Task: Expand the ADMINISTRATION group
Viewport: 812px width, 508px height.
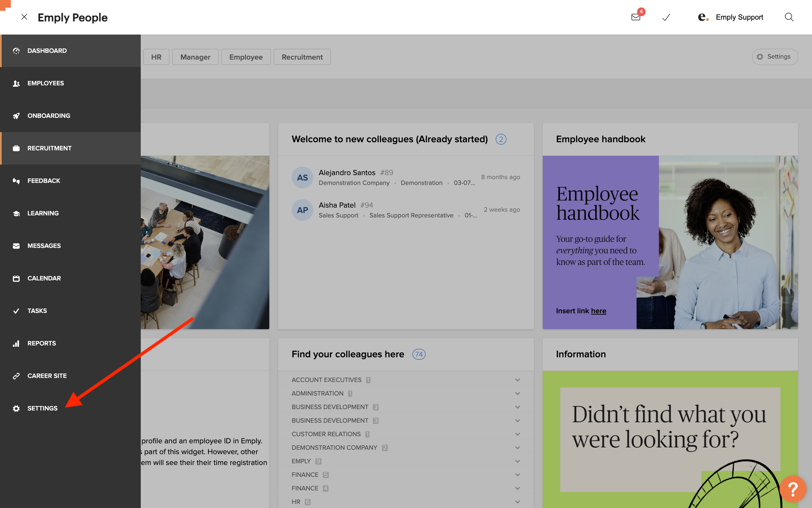Action: (406, 394)
